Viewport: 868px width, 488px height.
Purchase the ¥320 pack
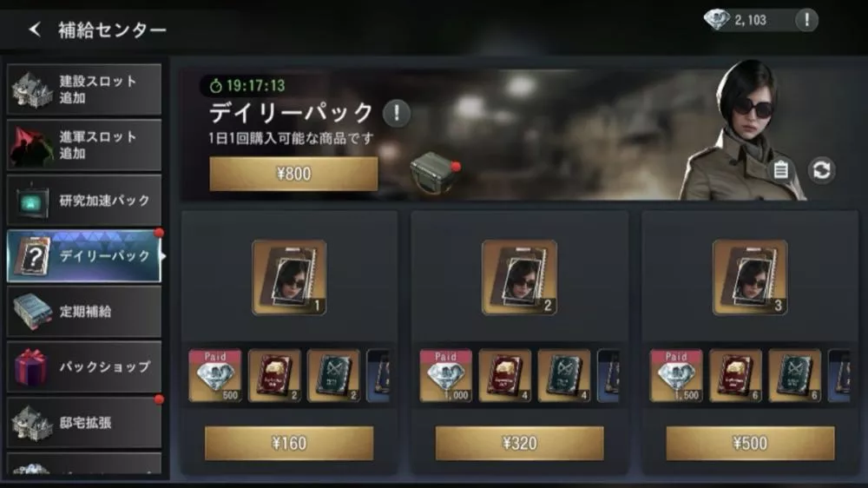point(519,443)
